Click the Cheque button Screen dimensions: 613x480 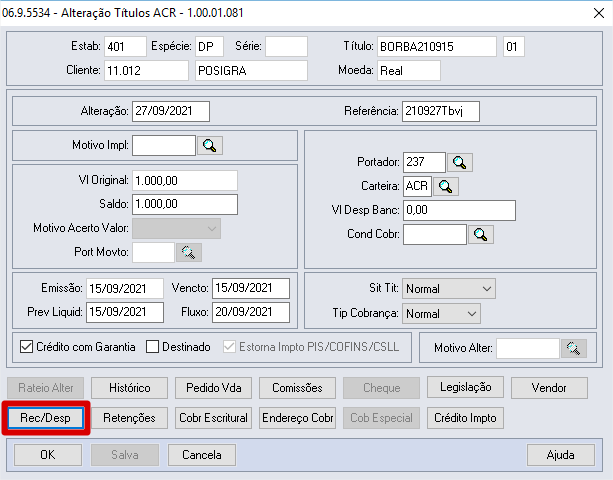coord(382,388)
